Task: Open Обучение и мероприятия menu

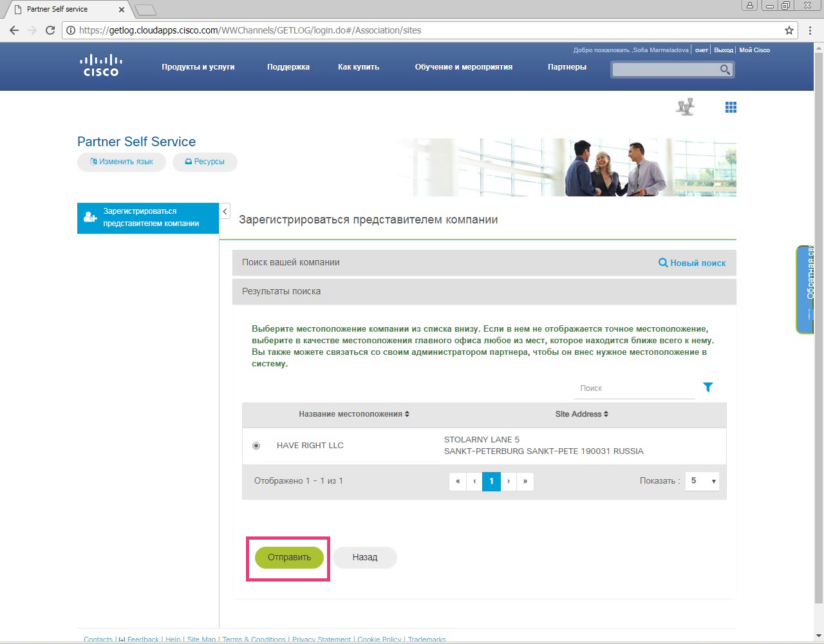Action: pyautogui.click(x=464, y=67)
